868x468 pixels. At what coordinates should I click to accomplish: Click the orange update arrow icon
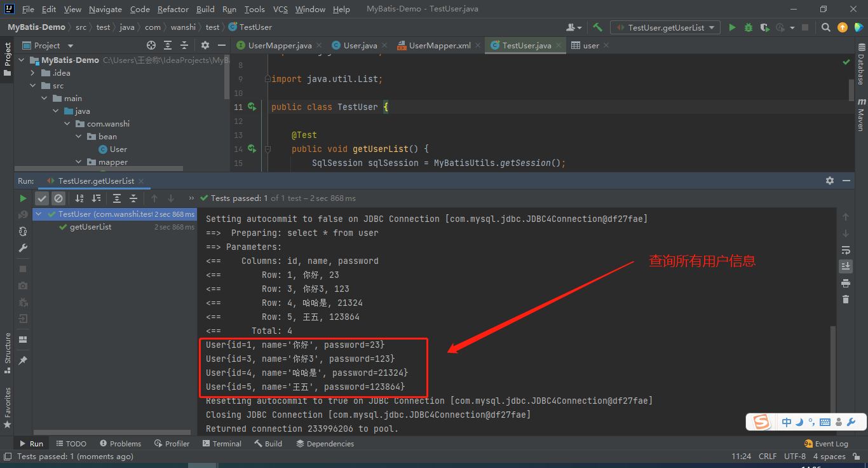tap(842, 27)
